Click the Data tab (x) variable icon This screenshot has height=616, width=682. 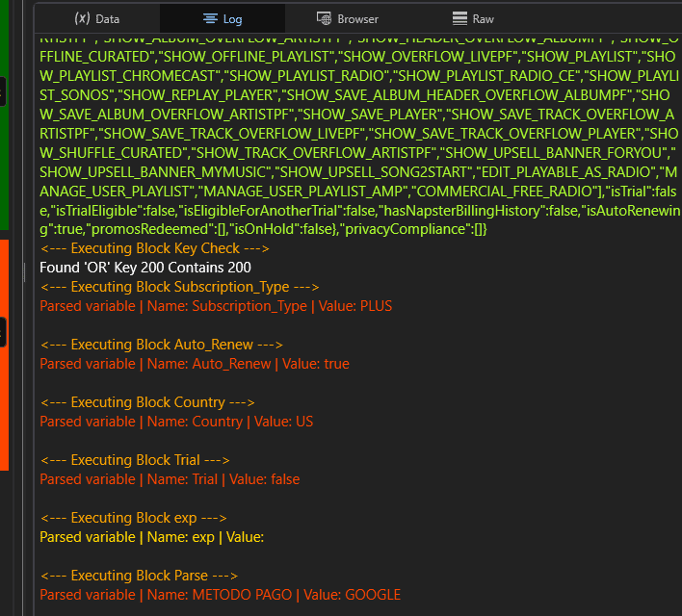click(x=82, y=18)
